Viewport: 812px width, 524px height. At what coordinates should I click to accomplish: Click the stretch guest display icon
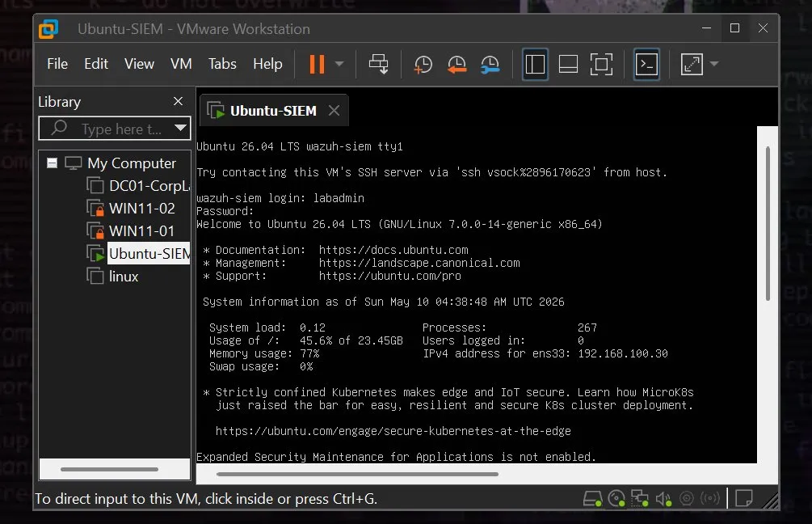(692, 64)
